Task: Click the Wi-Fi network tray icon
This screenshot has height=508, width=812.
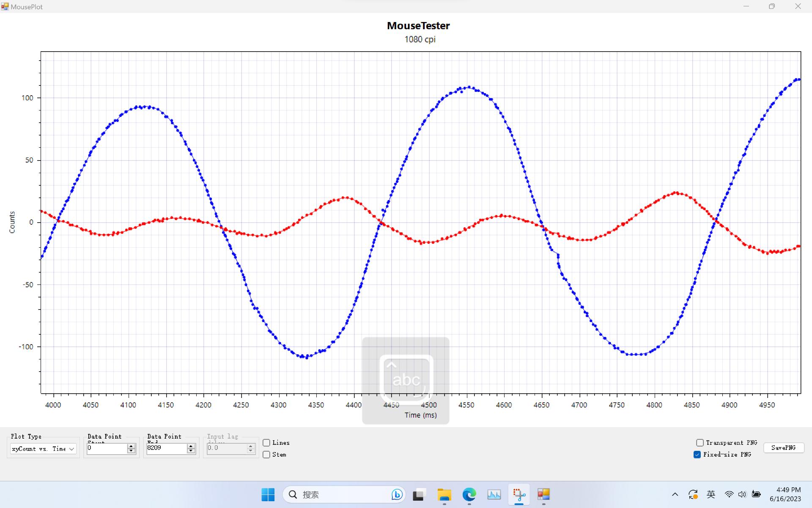Action: coord(729,494)
